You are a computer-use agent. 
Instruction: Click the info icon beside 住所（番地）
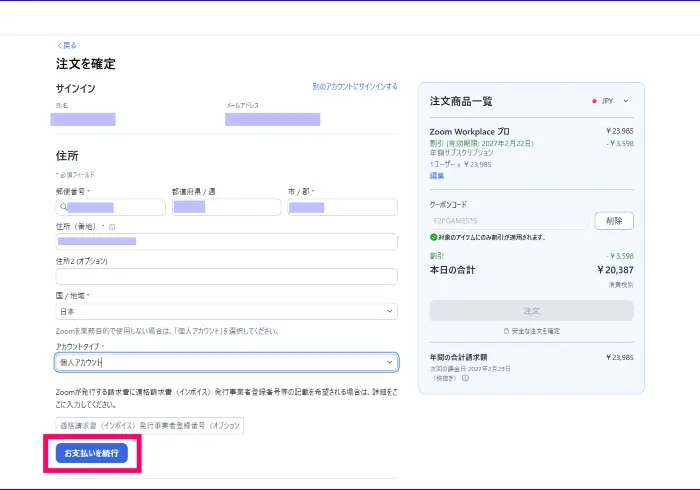pos(112,227)
